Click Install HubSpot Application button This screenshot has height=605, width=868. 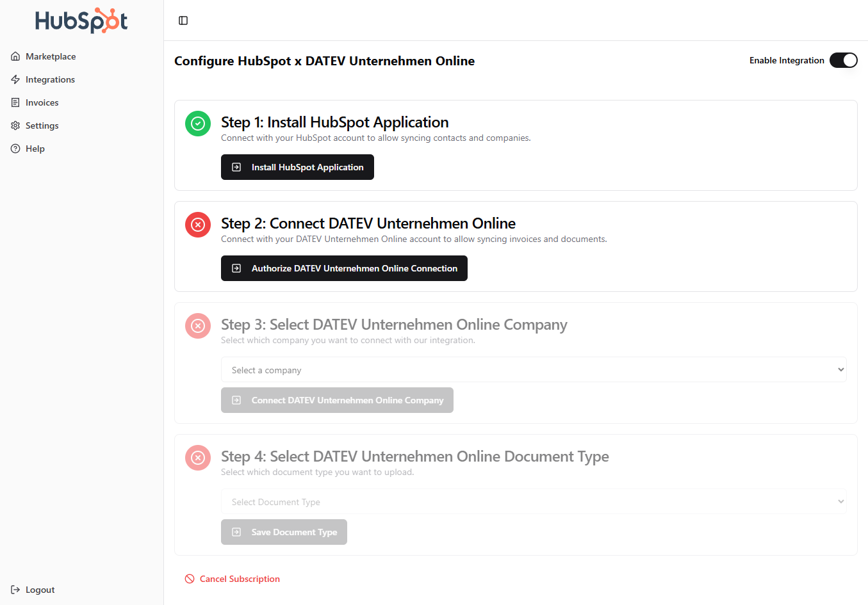tap(297, 167)
